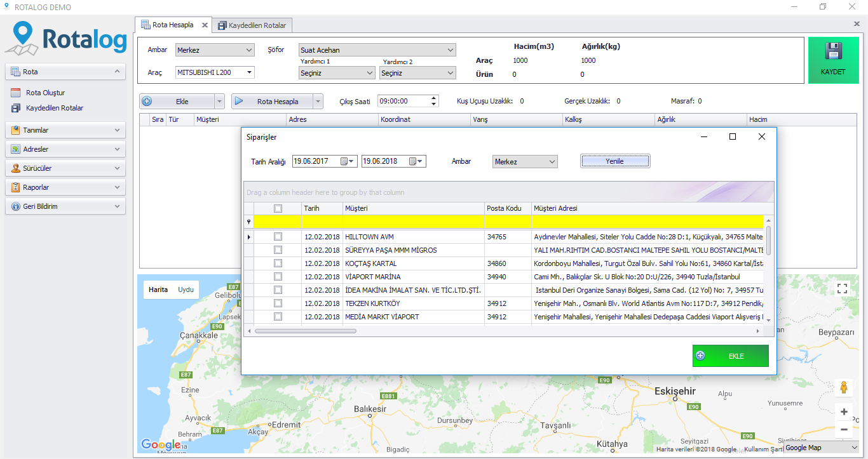The width and height of the screenshot is (868, 459).
Task: Close the Rota Hesapla tab
Action: [205, 25]
